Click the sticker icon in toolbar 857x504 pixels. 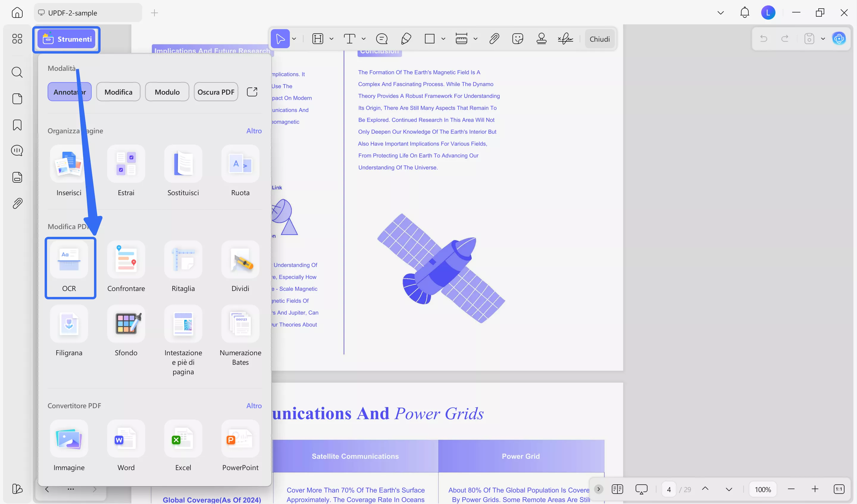tap(517, 39)
